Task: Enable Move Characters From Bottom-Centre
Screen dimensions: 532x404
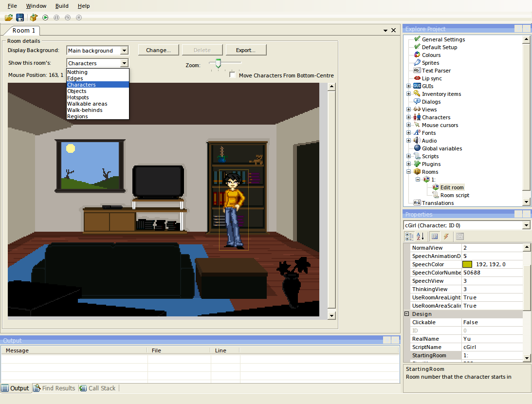Action: pyautogui.click(x=232, y=75)
